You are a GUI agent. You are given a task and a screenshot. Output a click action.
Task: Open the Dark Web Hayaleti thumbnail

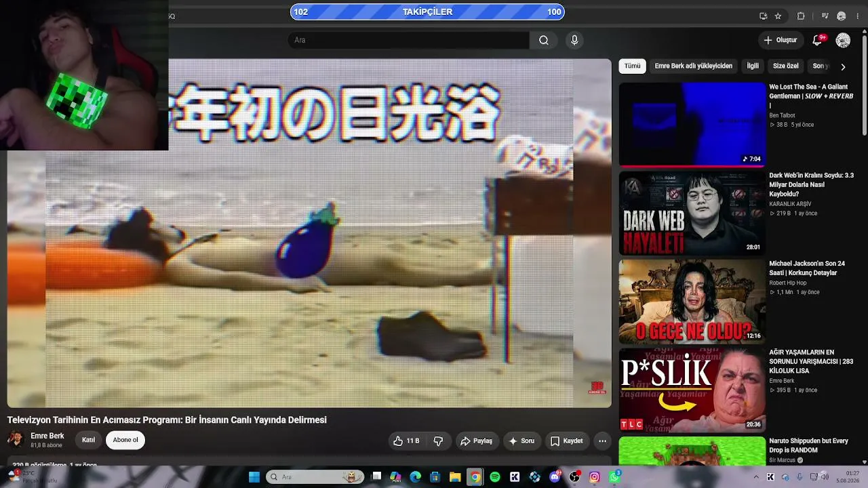click(692, 213)
